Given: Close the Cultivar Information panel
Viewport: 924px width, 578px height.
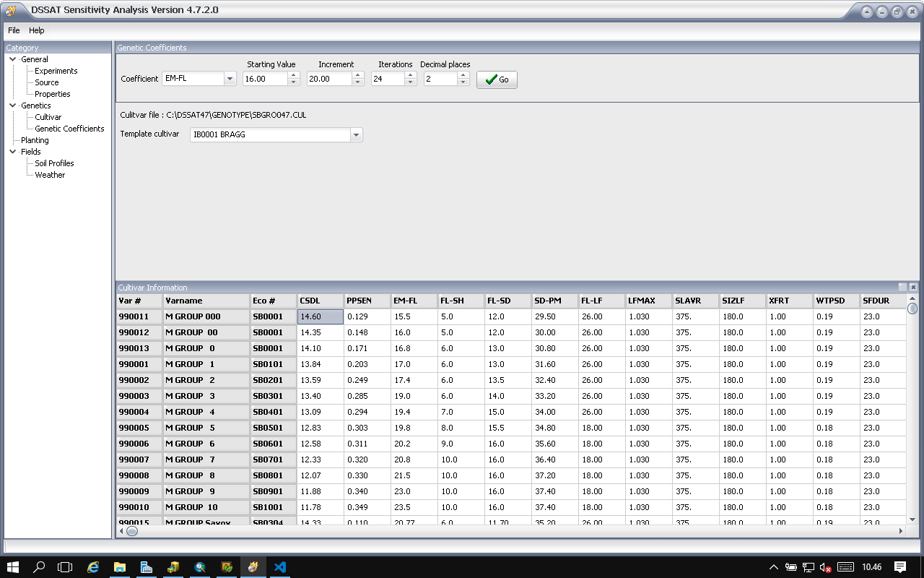Looking at the screenshot, I should click(x=912, y=287).
